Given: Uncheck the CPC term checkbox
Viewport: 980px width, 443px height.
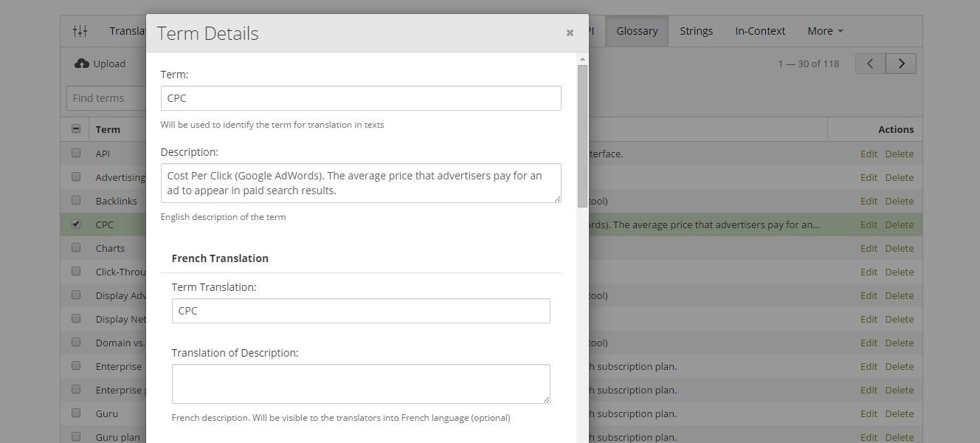Looking at the screenshot, I should point(76,224).
